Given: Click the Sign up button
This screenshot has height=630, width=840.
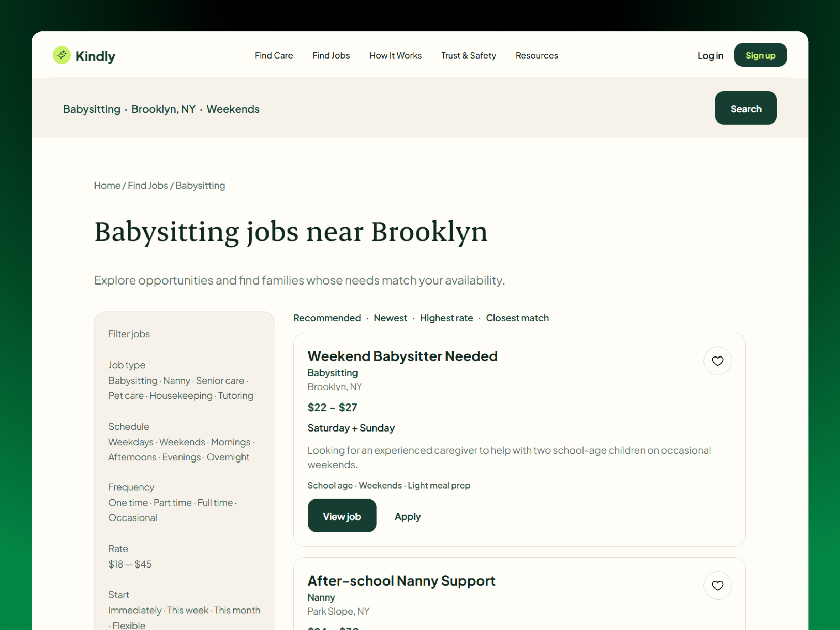Looking at the screenshot, I should [760, 55].
